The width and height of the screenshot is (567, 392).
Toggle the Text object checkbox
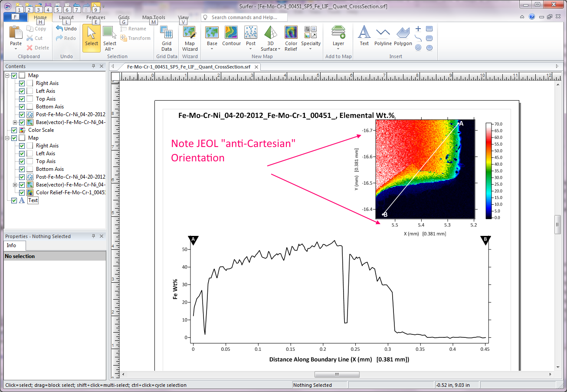point(14,200)
